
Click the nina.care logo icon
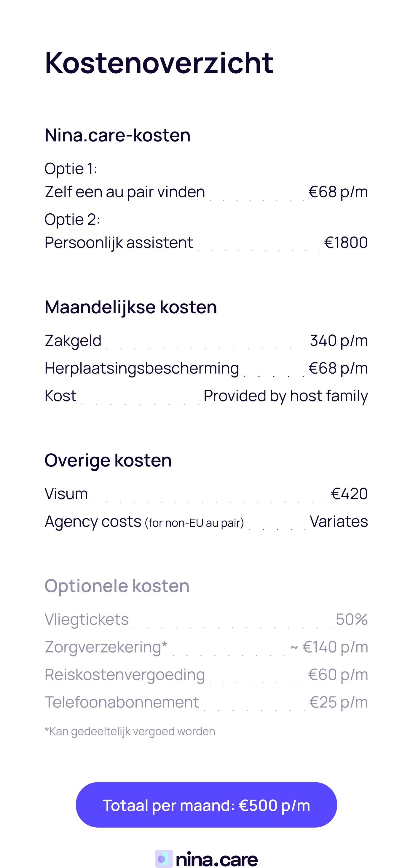164,859
